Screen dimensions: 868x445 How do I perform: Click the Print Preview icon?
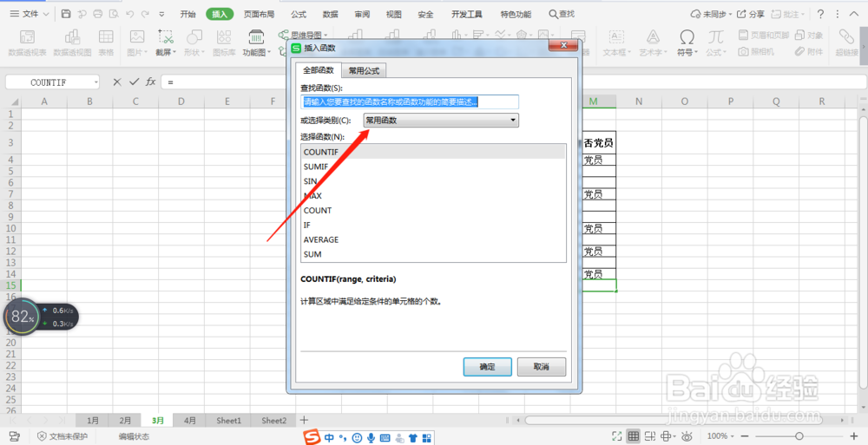tap(114, 14)
